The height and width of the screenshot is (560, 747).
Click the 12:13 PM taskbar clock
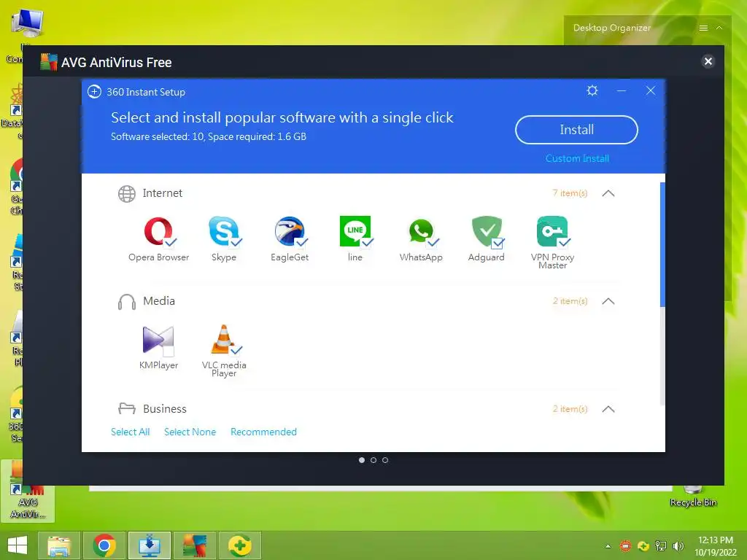(716, 540)
